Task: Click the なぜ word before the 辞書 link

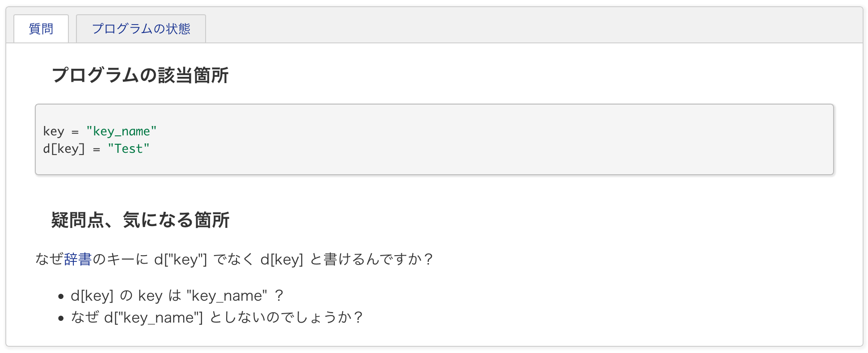Action: (49, 259)
